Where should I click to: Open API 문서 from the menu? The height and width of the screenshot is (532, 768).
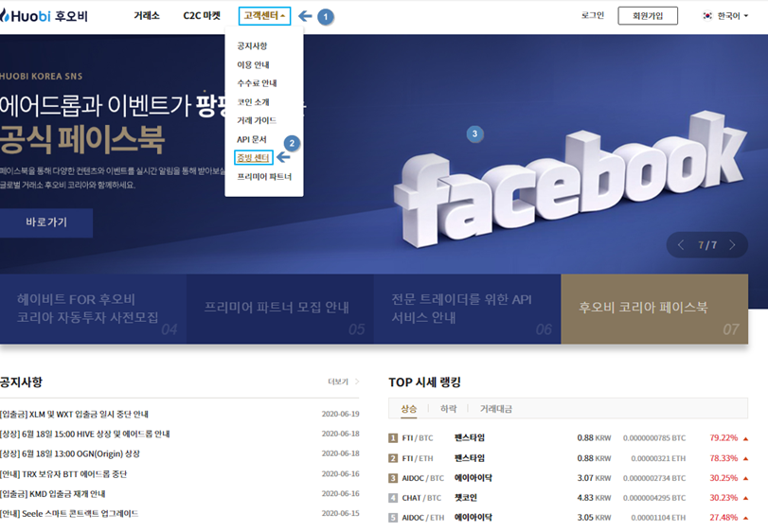(x=252, y=139)
